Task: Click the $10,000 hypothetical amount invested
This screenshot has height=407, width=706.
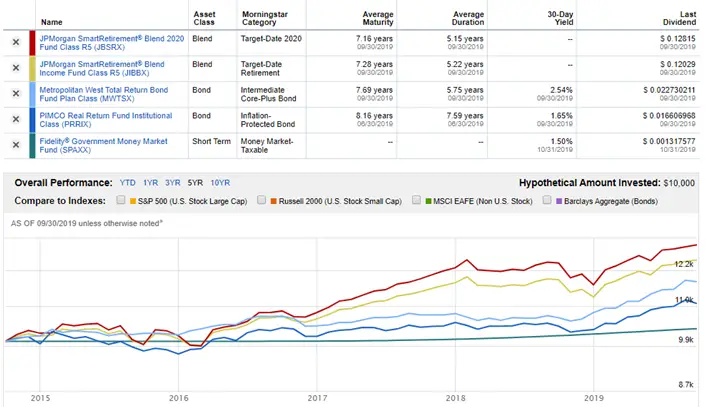Action: 679,183
